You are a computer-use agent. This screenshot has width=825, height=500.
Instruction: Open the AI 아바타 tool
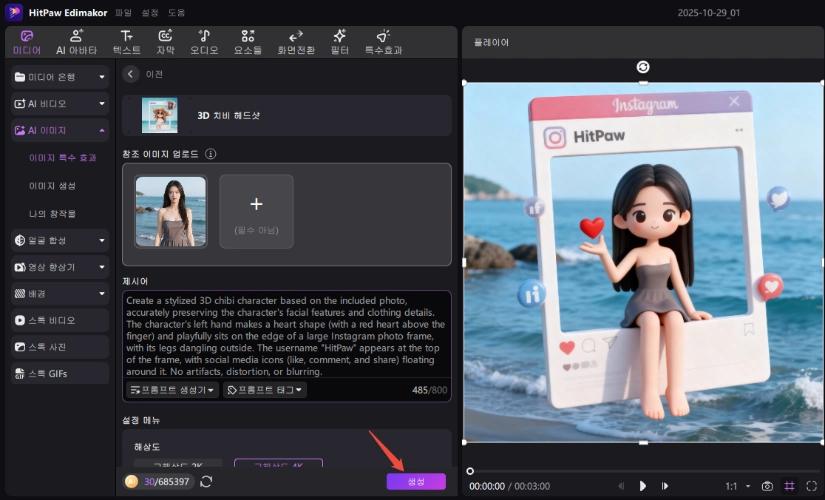point(76,43)
